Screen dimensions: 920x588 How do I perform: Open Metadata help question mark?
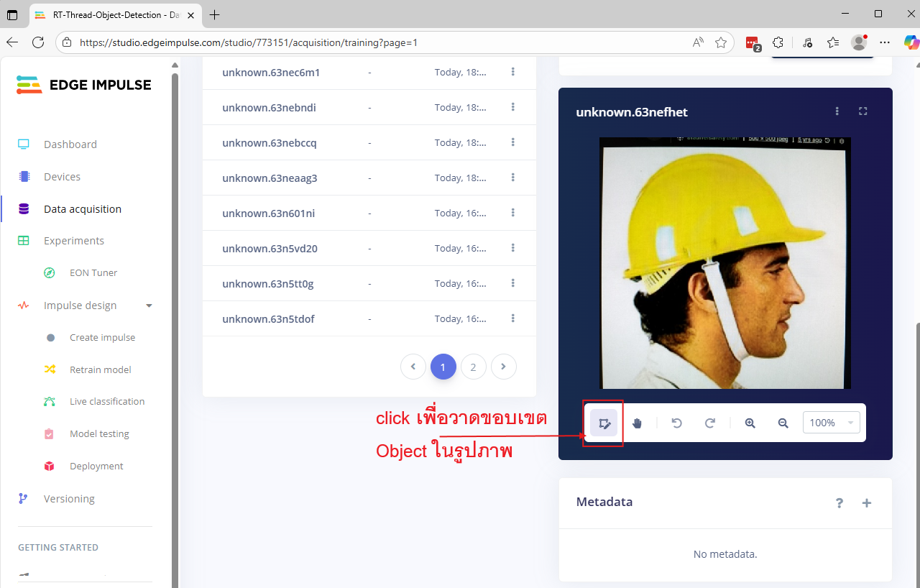tap(839, 503)
